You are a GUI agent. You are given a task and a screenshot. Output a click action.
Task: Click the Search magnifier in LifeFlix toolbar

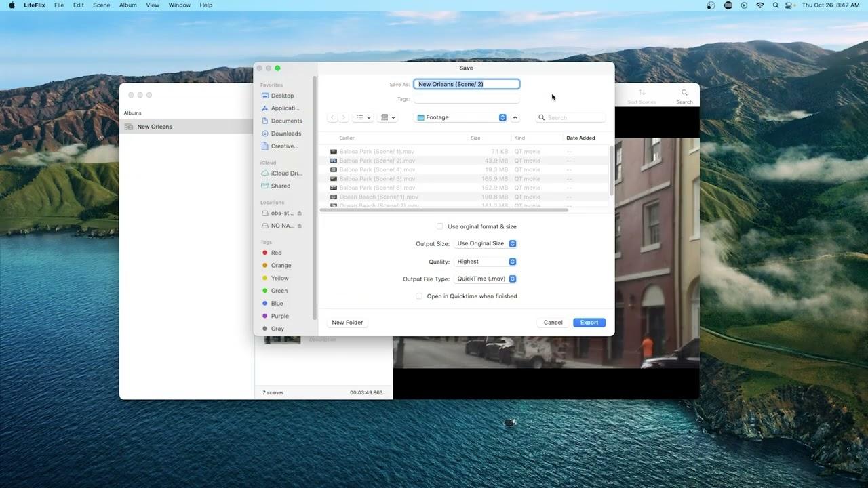(x=684, y=93)
